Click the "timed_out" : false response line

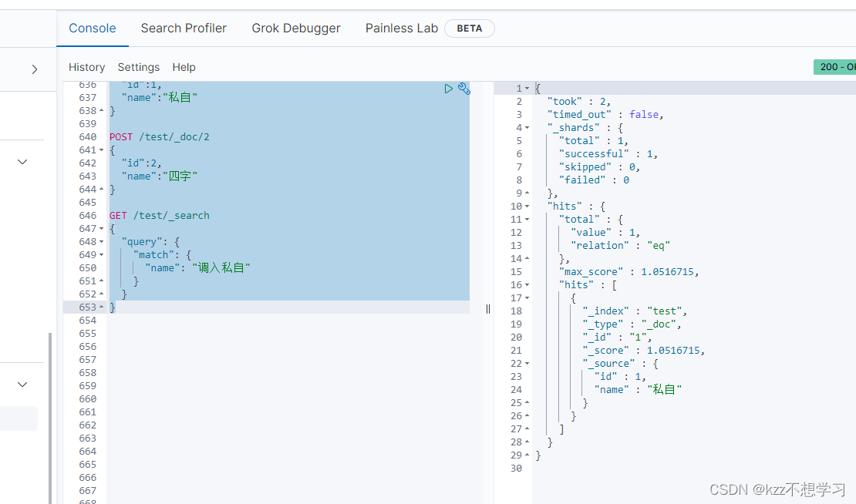[605, 115]
